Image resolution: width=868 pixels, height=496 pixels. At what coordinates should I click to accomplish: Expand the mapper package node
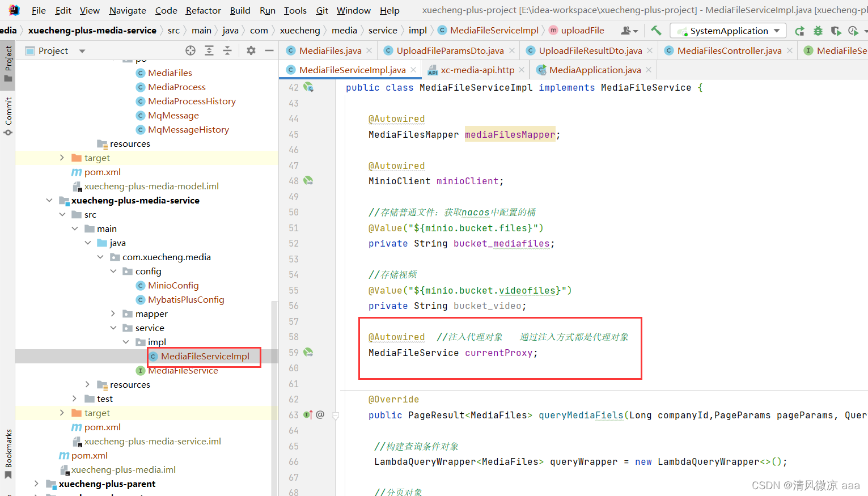click(113, 313)
